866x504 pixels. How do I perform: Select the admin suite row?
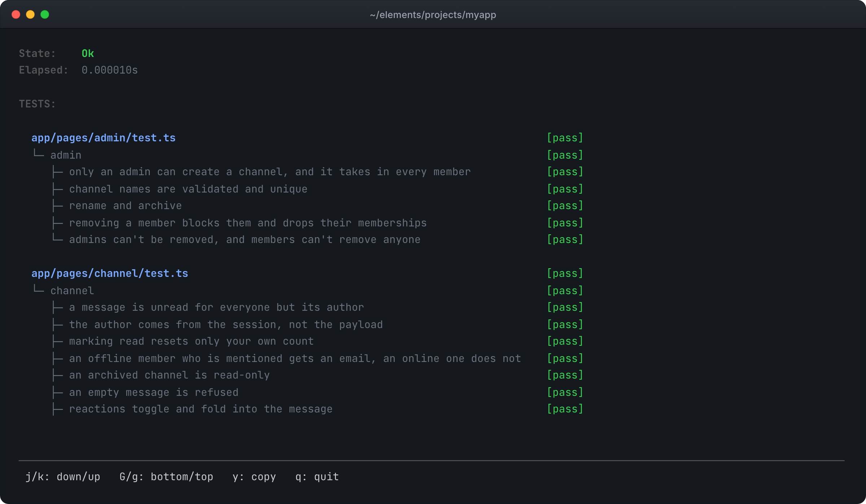66,155
